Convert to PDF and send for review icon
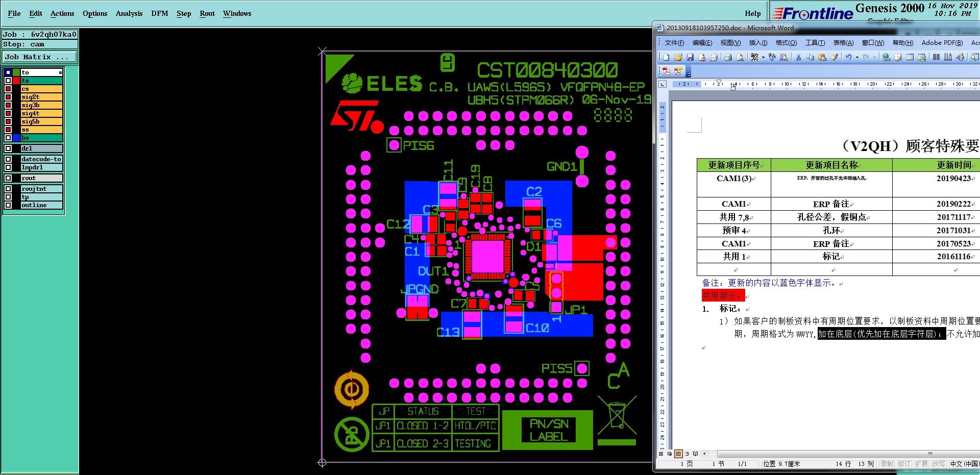 point(678,71)
